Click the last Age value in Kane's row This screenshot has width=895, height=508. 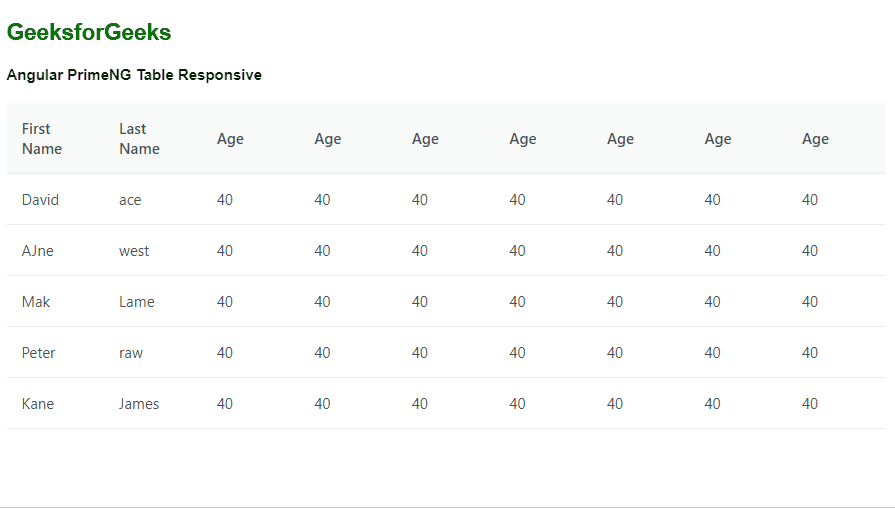[810, 404]
